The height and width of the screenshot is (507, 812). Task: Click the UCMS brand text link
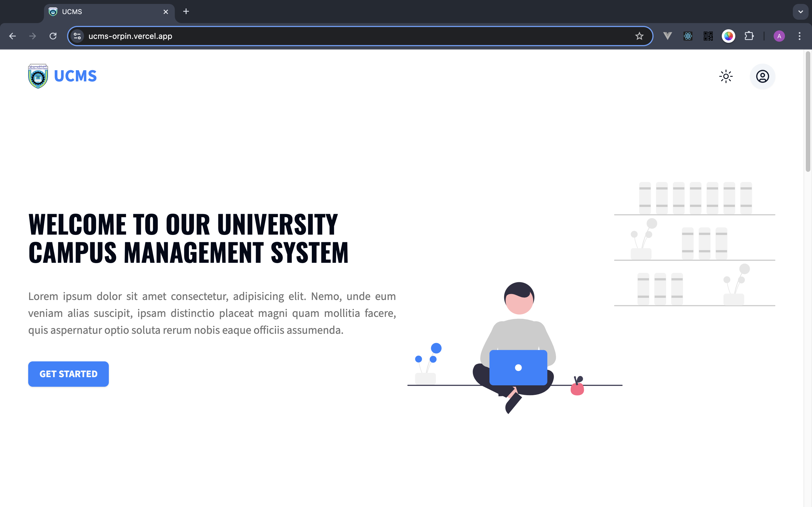pos(75,76)
